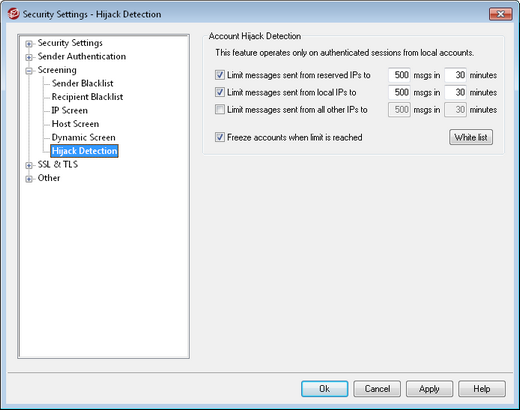This screenshot has height=410, width=520.
Task: Click the Apply button
Action: tap(429, 389)
